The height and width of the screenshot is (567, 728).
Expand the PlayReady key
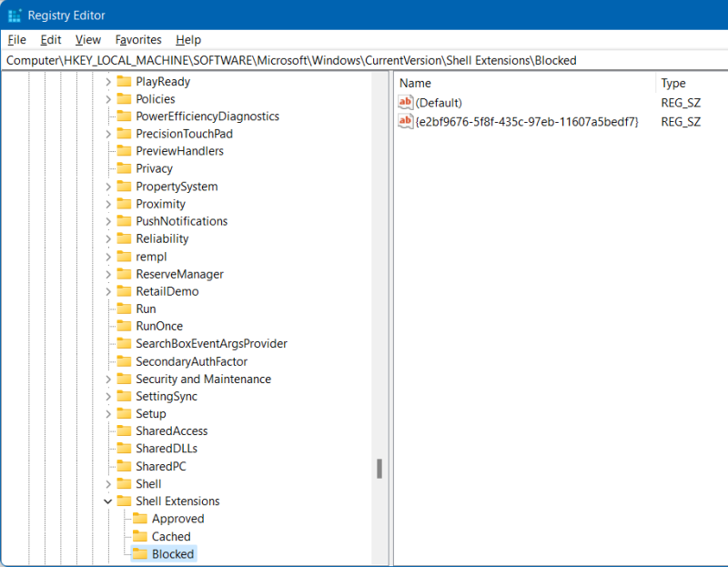click(107, 82)
